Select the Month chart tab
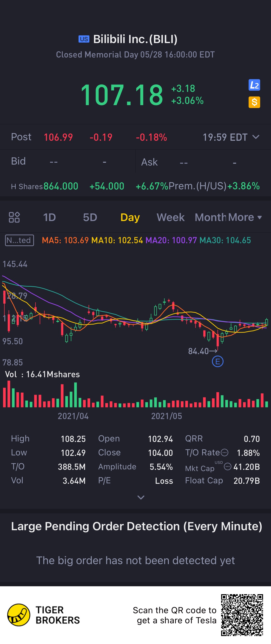The height and width of the screenshot is (644, 271). [x=211, y=217]
